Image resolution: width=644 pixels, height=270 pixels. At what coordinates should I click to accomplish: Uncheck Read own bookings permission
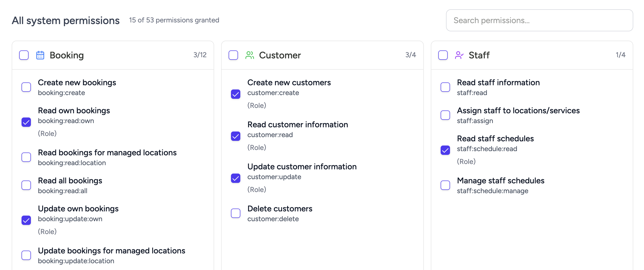tap(26, 122)
